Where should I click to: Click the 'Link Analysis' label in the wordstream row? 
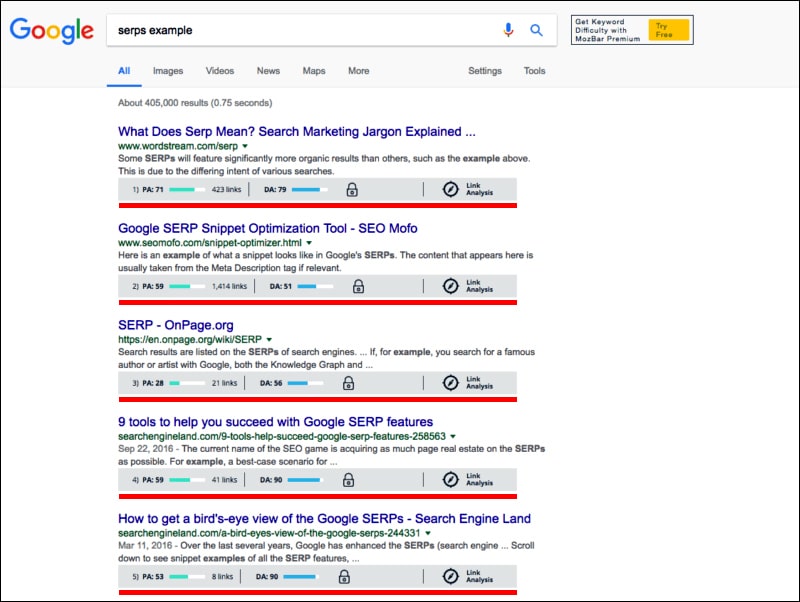pyautogui.click(x=479, y=189)
